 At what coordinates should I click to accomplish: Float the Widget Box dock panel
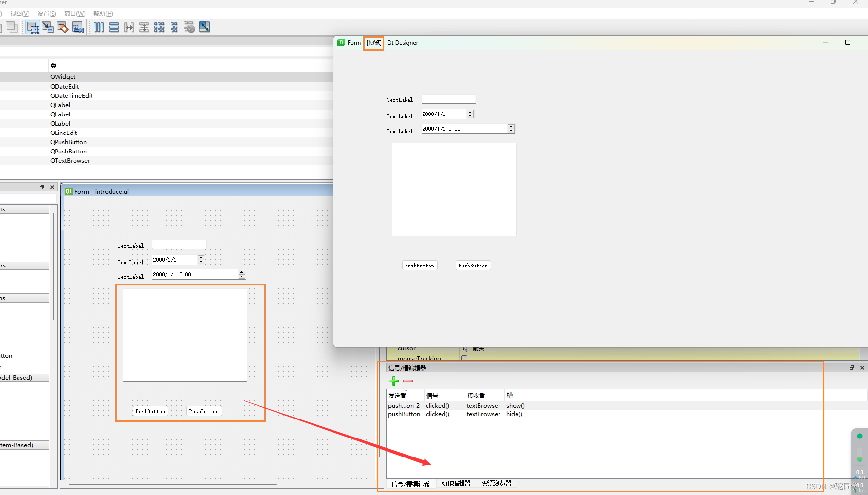point(42,187)
